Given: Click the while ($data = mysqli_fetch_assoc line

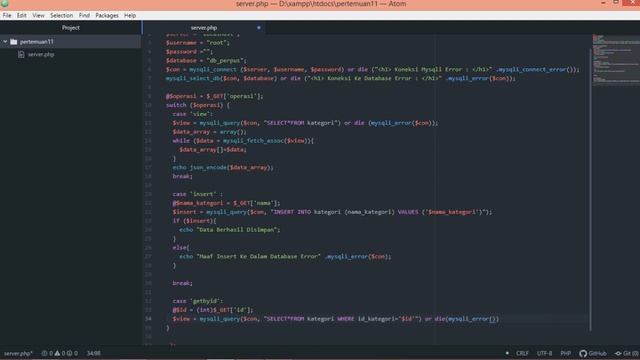Looking at the screenshot, I should (243, 141).
